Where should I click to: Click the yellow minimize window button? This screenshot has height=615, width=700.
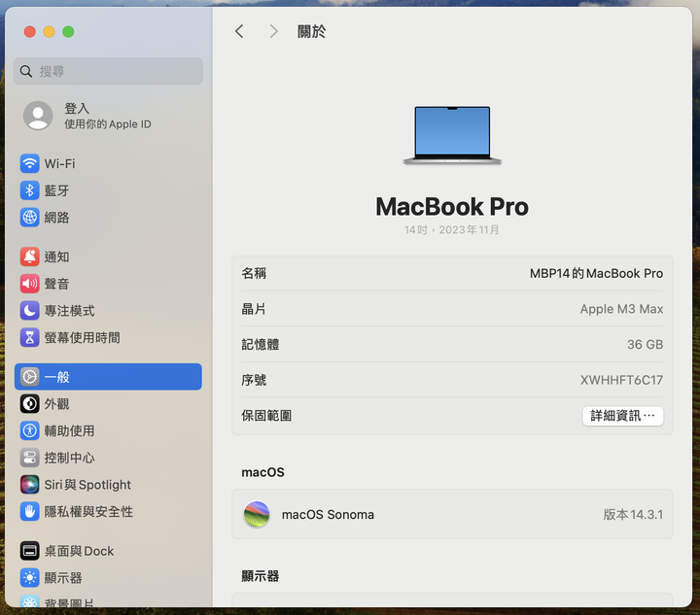pos(50,32)
